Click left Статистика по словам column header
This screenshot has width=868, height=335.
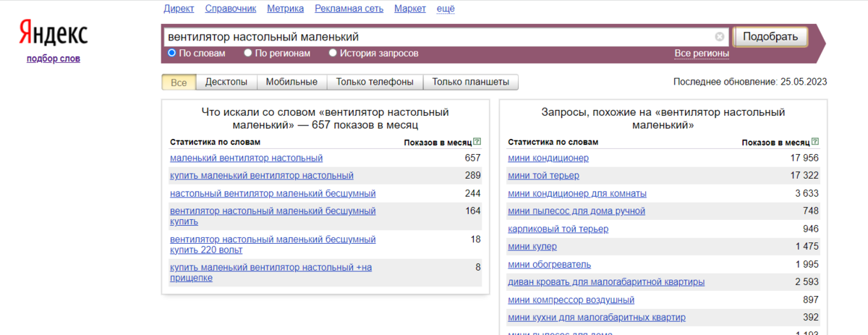click(215, 143)
